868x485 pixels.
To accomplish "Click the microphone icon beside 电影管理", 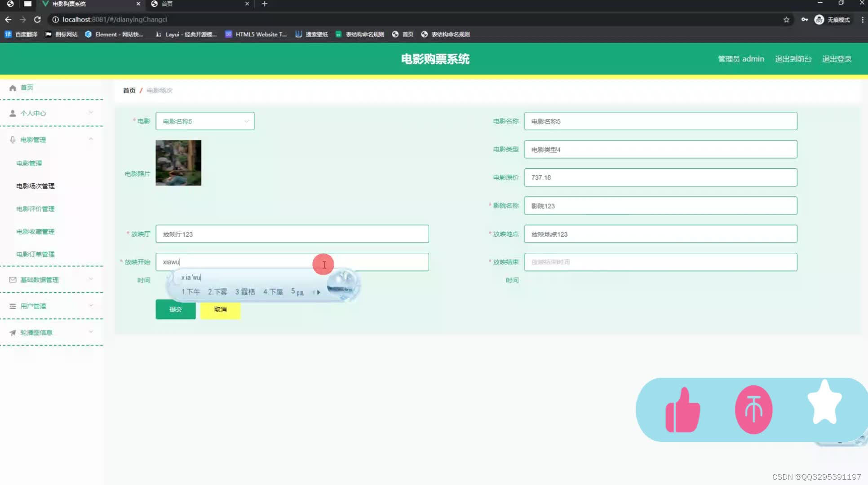I will coord(13,140).
